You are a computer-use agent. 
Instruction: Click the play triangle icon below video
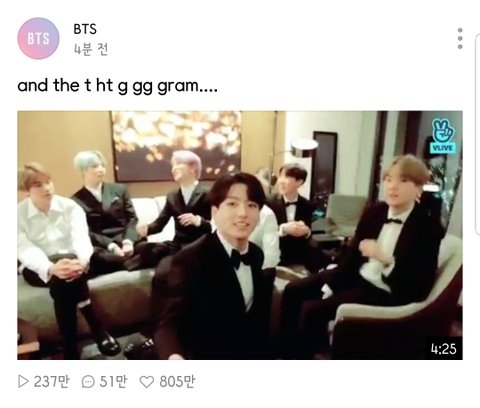point(23,381)
